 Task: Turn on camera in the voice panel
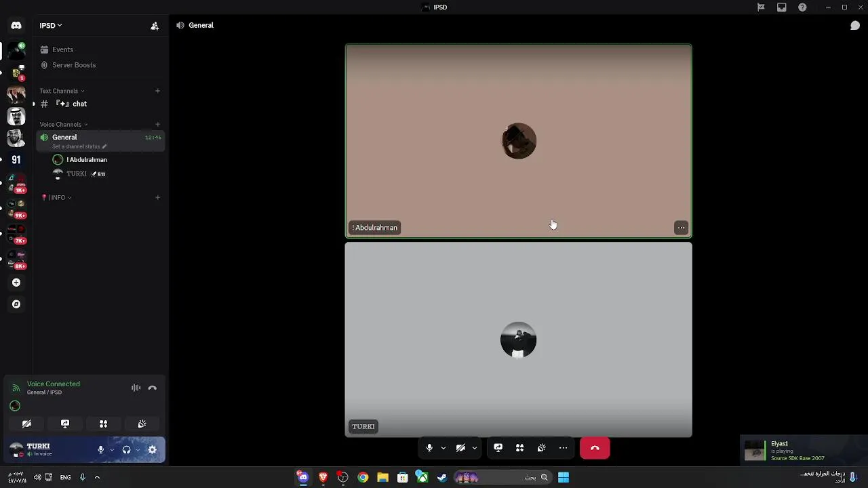(26, 424)
